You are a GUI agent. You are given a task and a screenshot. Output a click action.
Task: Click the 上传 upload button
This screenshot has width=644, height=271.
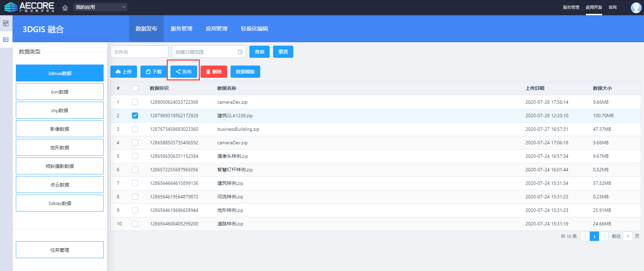click(x=124, y=72)
